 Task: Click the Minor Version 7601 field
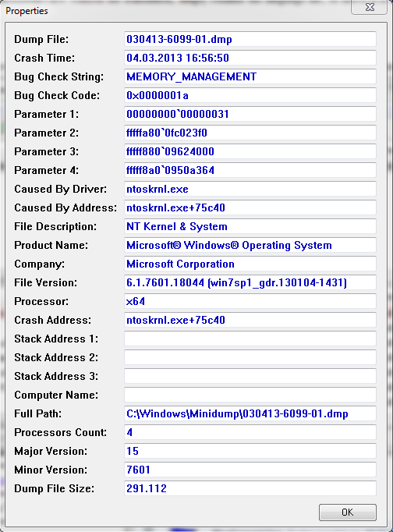(250, 470)
